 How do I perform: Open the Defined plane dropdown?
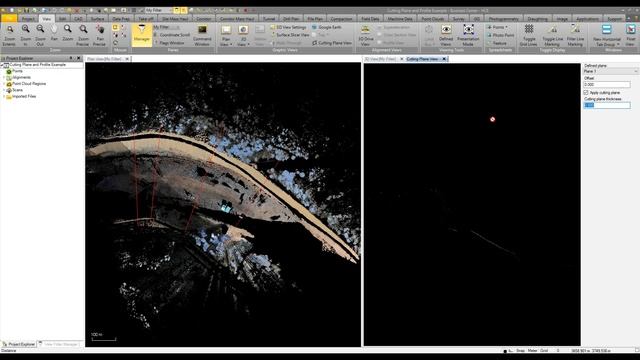[x=610, y=71]
